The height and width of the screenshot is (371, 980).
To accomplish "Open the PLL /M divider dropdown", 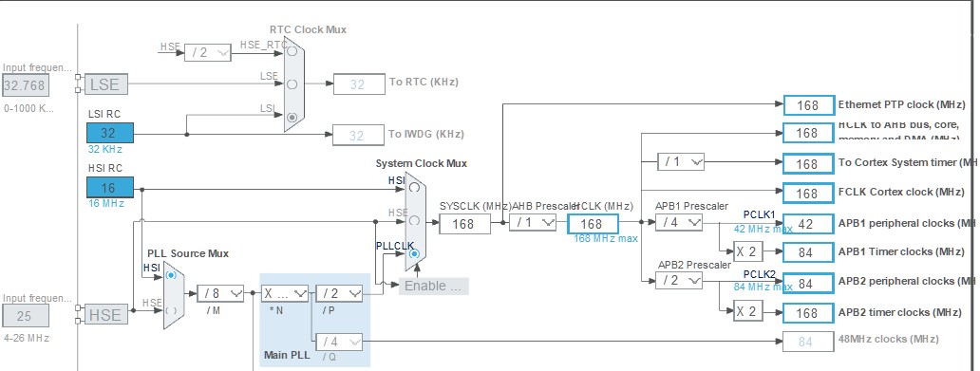I will 220,293.
